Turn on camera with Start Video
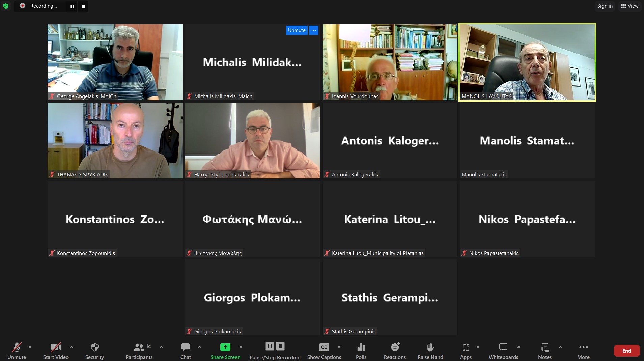The width and height of the screenshot is (644, 361). [x=56, y=351]
